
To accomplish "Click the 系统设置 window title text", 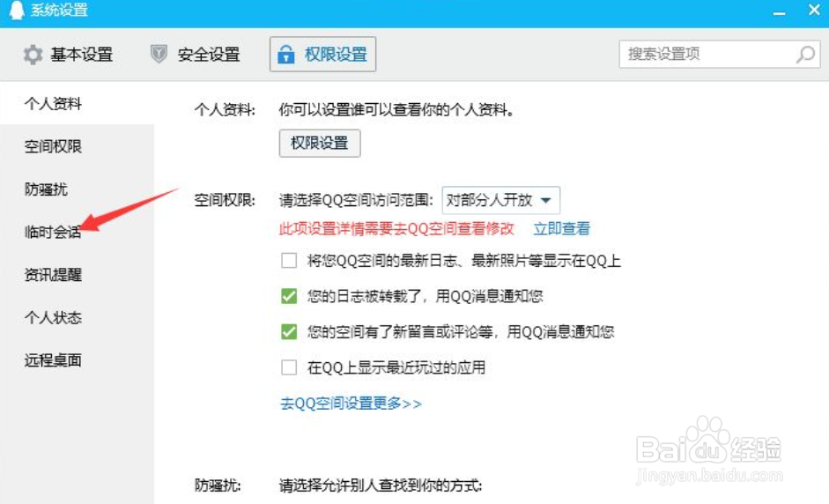I will 59,10.
